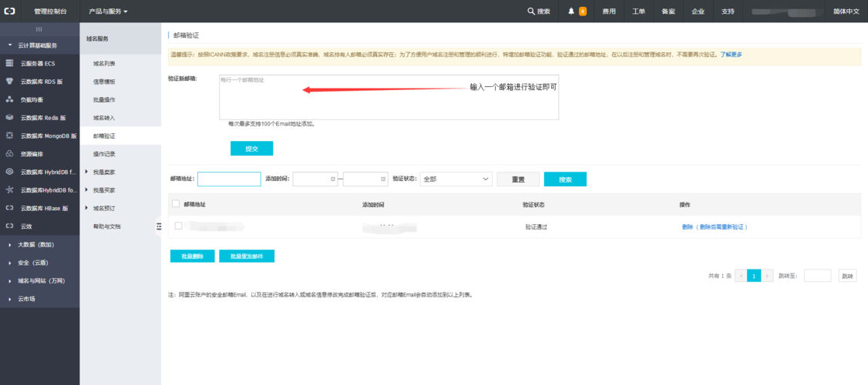Open the notification bell
The width and height of the screenshot is (868, 385).
coord(571,11)
